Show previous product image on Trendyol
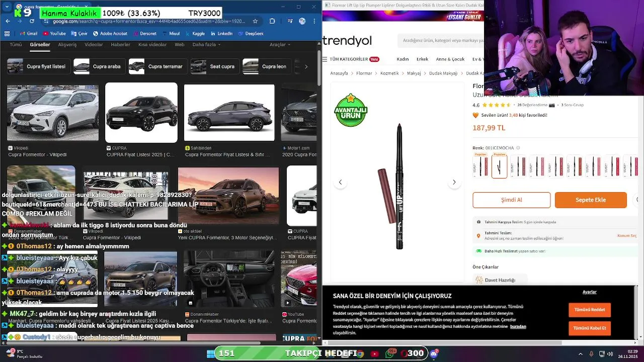The image size is (644, 362). click(x=340, y=182)
